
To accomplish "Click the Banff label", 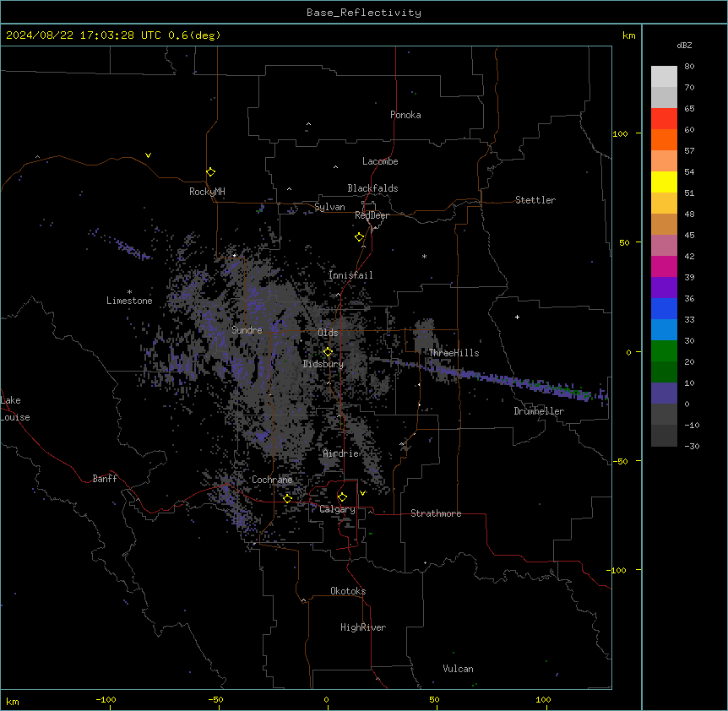I will tap(105, 479).
